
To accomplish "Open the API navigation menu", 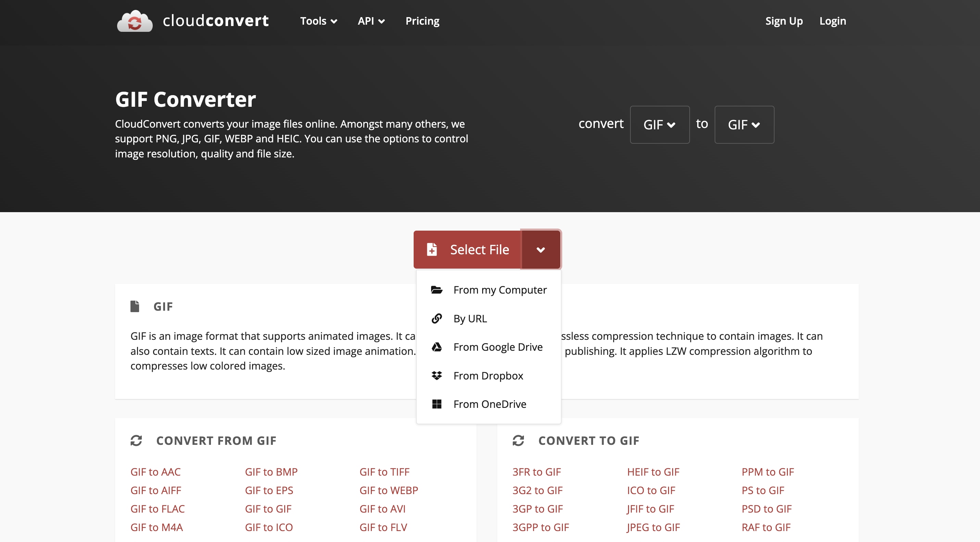I will (371, 21).
